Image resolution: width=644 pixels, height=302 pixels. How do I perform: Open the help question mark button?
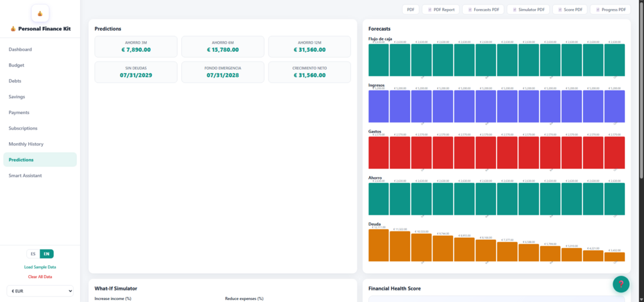tap(621, 284)
